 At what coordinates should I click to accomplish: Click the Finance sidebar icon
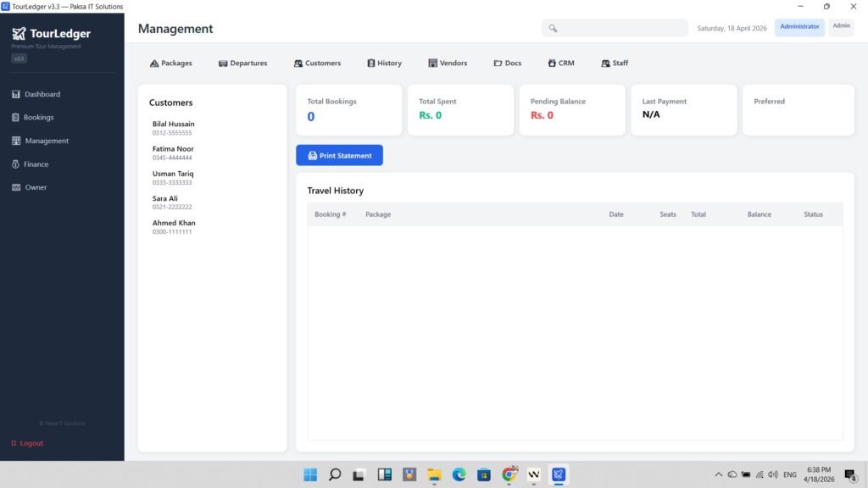coord(15,164)
